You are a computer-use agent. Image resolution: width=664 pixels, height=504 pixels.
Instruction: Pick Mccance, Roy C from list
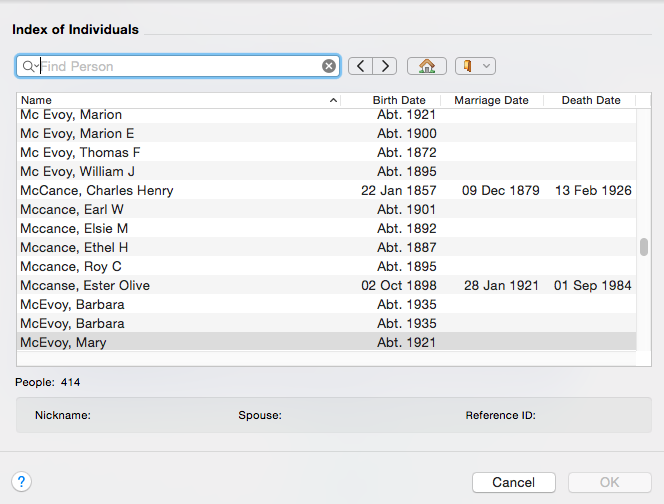[71, 266]
